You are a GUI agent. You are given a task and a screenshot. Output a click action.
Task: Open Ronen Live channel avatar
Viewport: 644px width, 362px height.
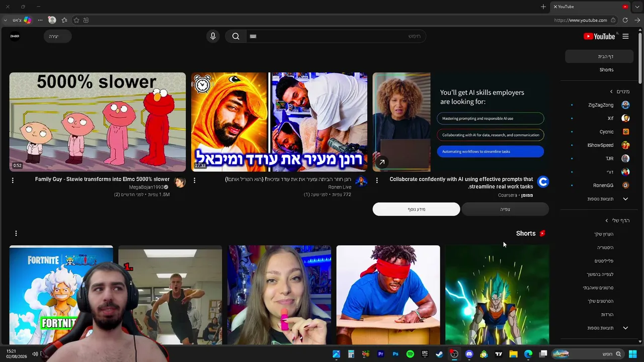(x=361, y=182)
